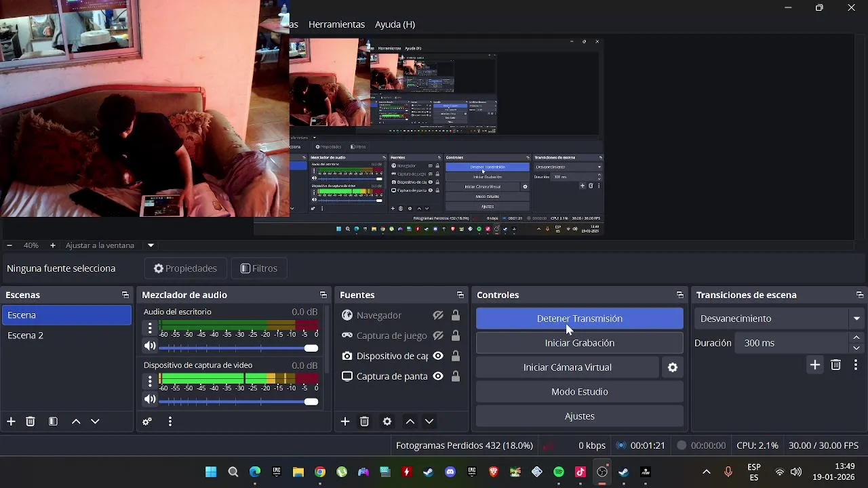Open source properties gear in Fuentes
Screen dimensions: 868x488
[387, 422]
